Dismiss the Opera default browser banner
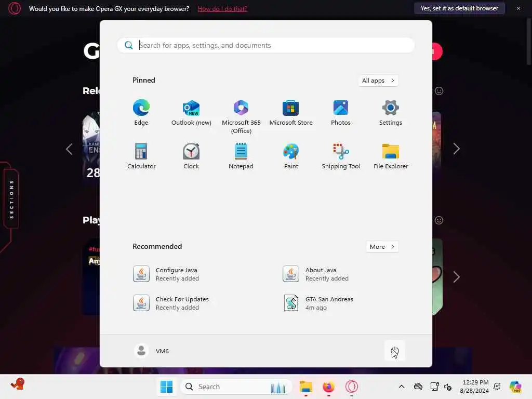 tap(518, 8)
